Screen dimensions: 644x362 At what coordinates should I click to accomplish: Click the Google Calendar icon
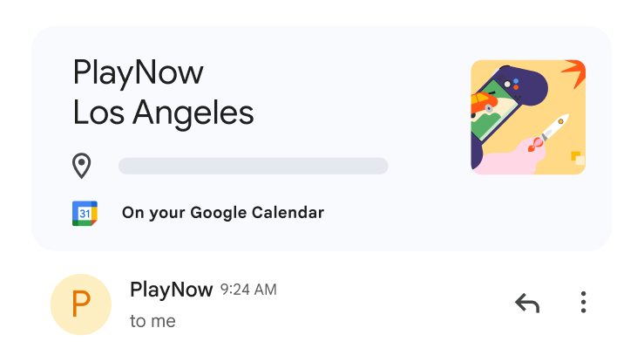[x=85, y=213]
